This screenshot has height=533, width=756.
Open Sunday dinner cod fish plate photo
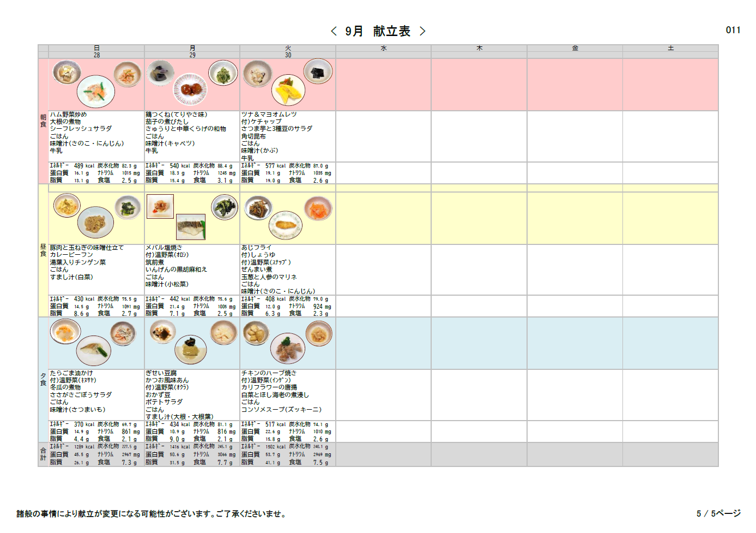[x=93, y=351]
